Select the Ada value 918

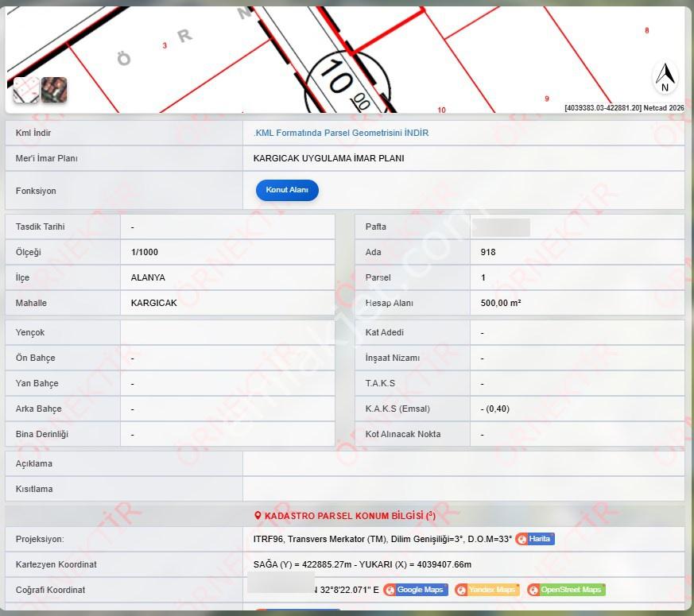[488, 252]
